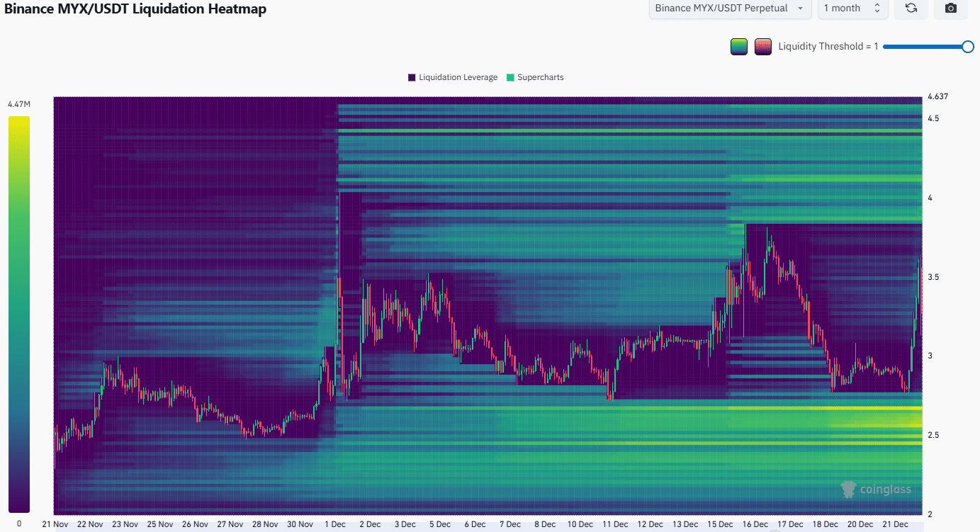The image size is (980, 532).
Task: Click the 7 Dec date label
Action: (509, 525)
